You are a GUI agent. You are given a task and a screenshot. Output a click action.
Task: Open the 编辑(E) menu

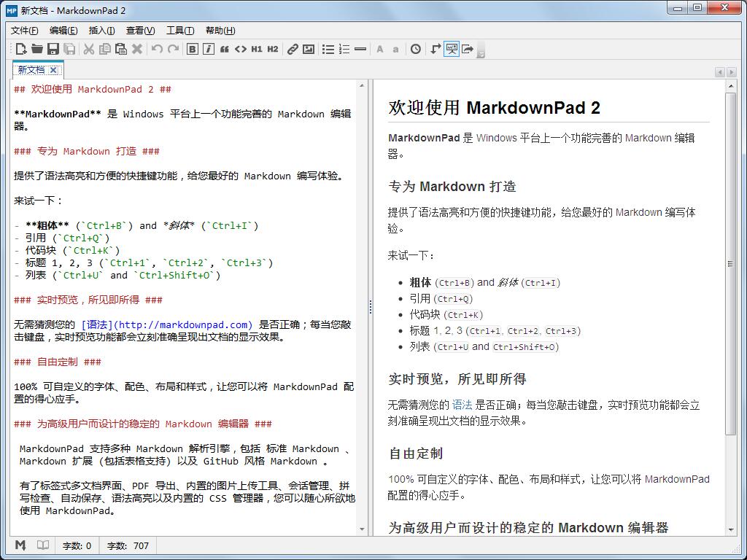[x=63, y=31]
